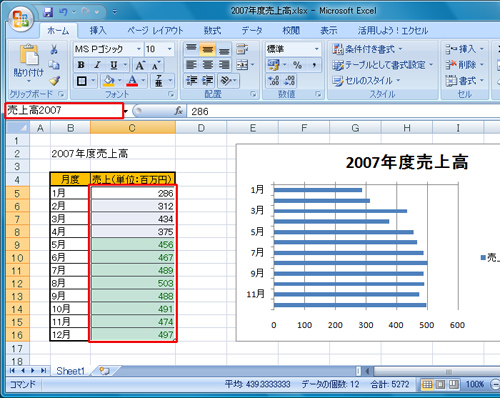Toggle middle vertical alignment
The width and height of the screenshot is (500, 398).
(207, 49)
